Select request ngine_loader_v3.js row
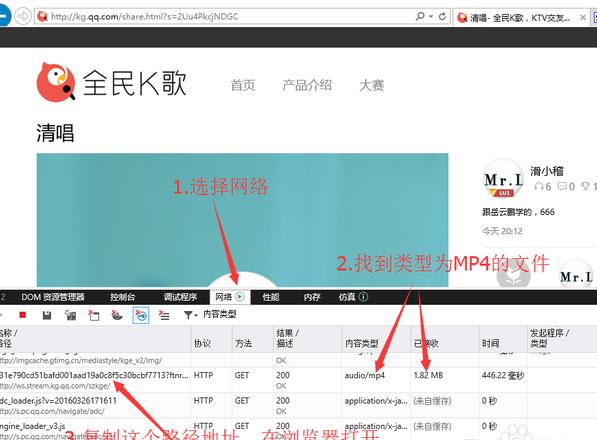This screenshot has height=440, width=597. (33, 426)
